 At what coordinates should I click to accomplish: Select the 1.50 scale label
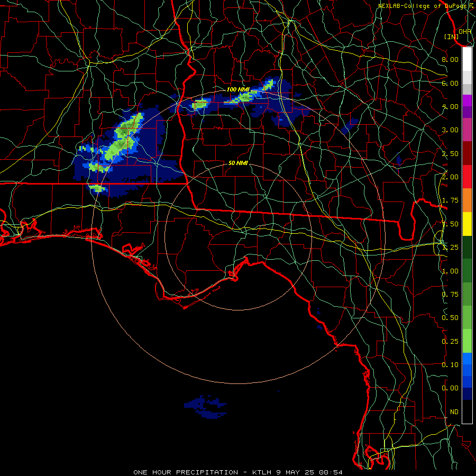tap(450, 224)
